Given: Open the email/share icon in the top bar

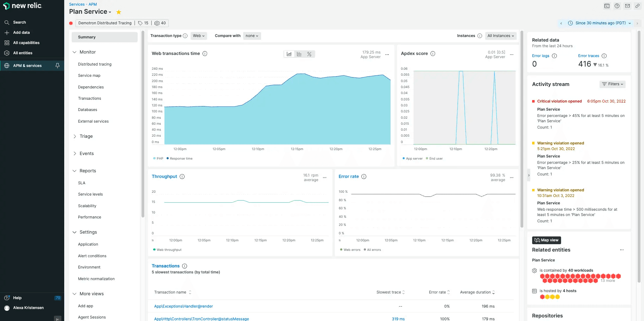Looking at the screenshot, I should pos(627,6).
